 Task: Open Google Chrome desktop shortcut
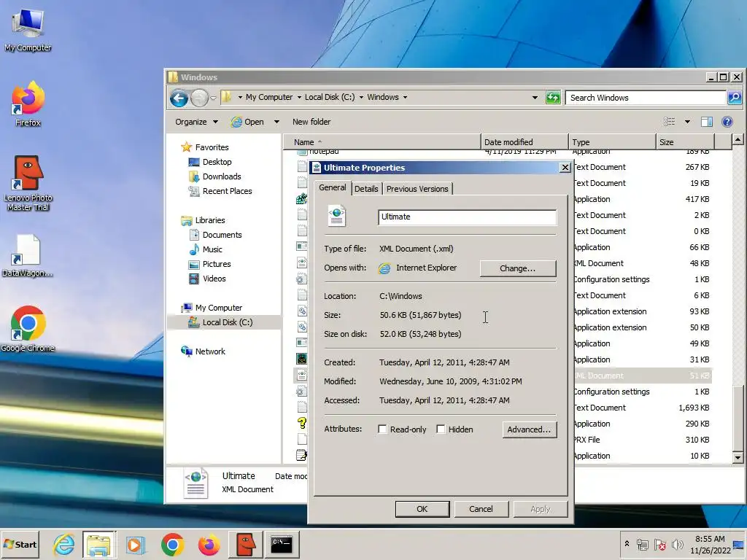pos(28,329)
